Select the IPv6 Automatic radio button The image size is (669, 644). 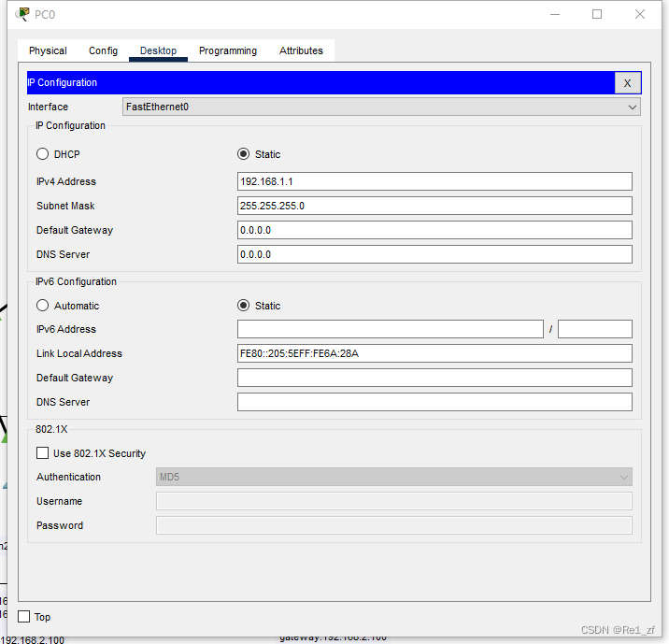pos(42,306)
